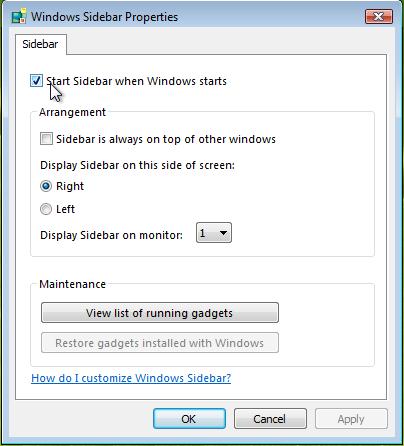This screenshot has height=446, width=404.
Task: Enable Sidebar always on top checkbox
Action: [x=46, y=139]
